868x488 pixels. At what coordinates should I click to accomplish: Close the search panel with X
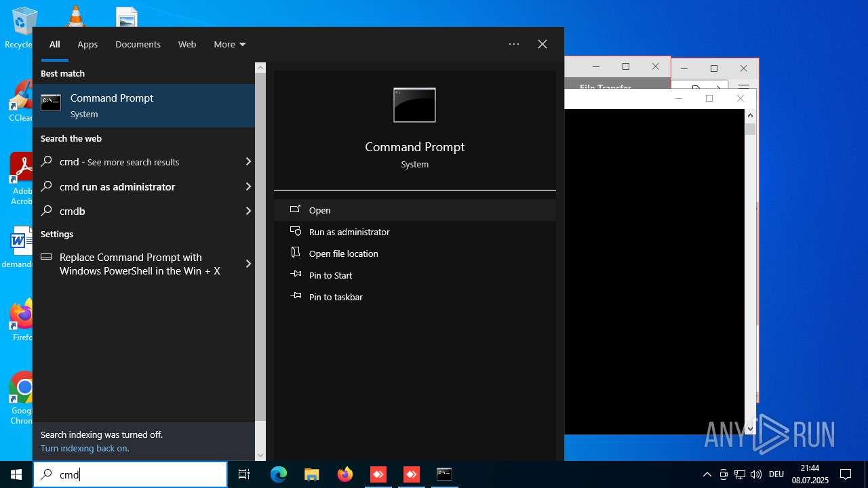(542, 44)
